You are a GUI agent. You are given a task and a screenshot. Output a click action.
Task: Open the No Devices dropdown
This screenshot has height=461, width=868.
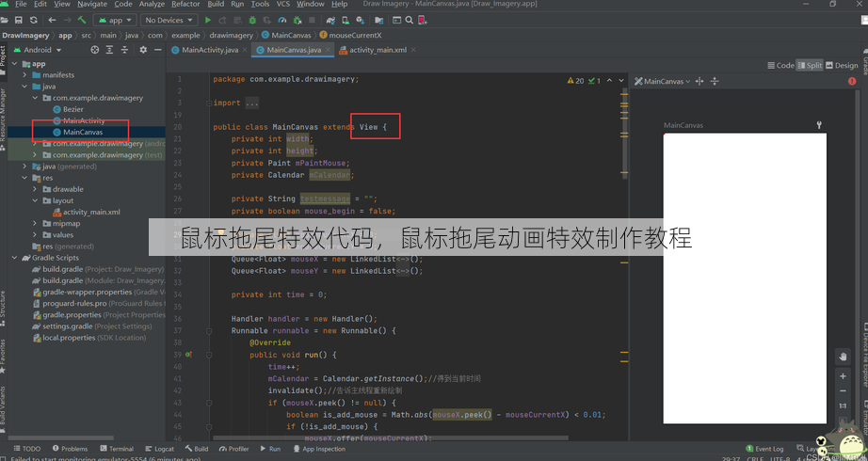click(x=169, y=20)
